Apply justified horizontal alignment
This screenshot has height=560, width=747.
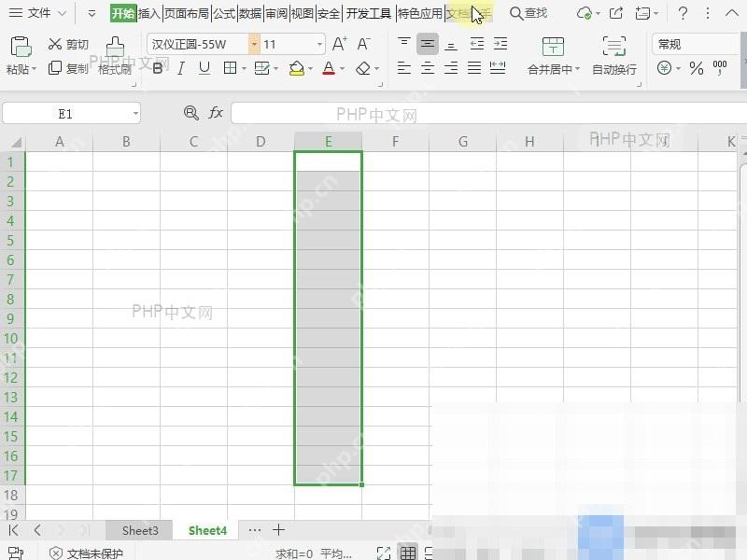coord(474,68)
